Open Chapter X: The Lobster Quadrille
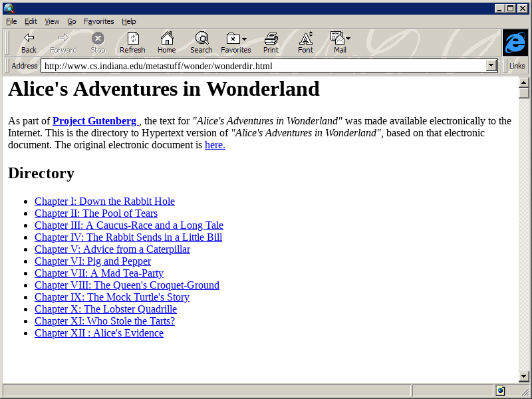The height and width of the screenshot is (399, 532). click(x=106, y=309)
